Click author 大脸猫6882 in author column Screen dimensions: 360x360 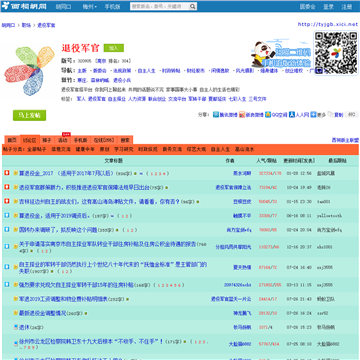[240, 344]
